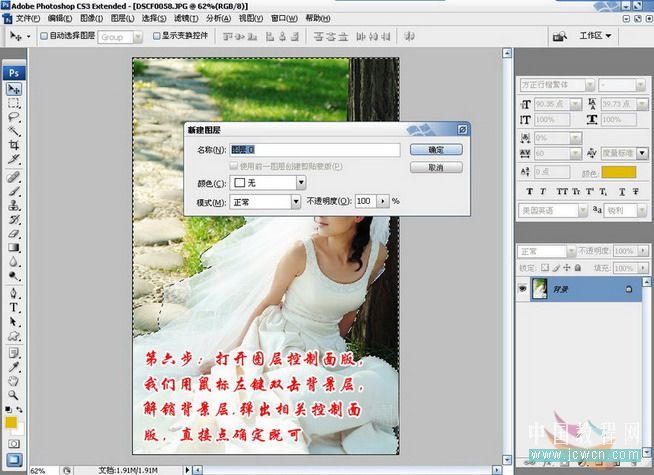Select the Lasso tool

pyautogui.click(x=15, y=117)
